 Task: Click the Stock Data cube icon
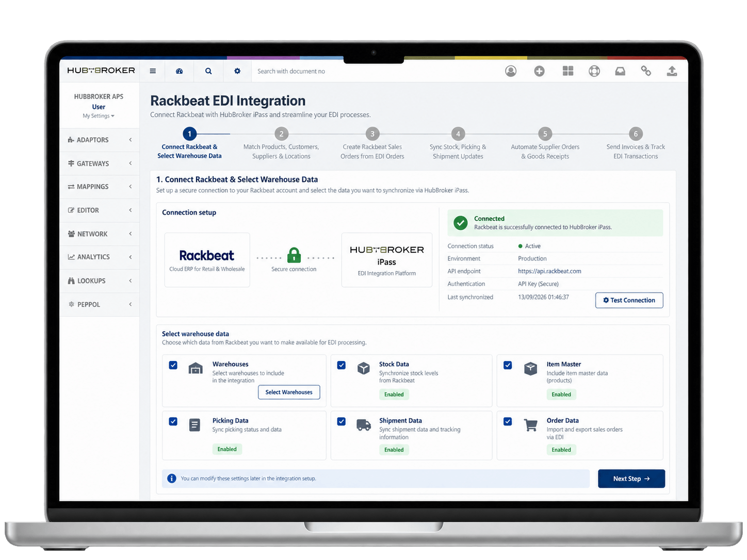364,368
